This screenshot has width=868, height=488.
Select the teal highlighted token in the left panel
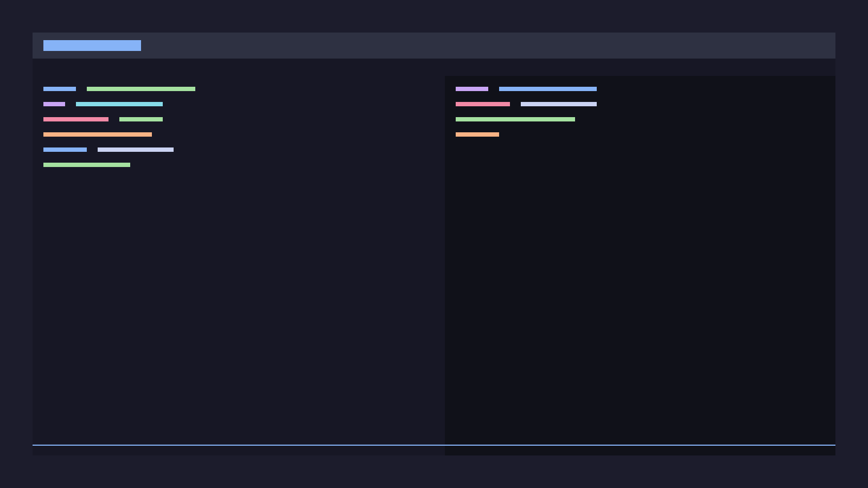(119, 104)
